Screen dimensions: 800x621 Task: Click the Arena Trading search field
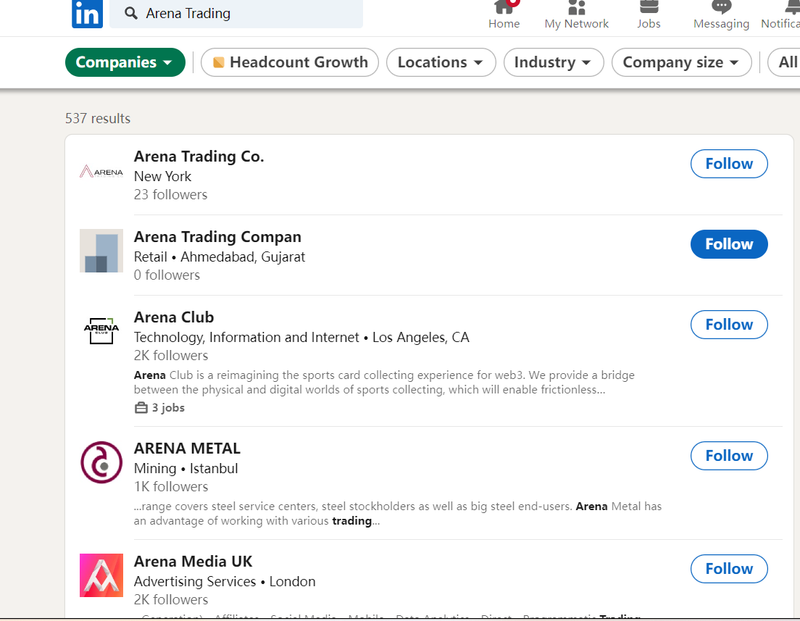point(236,13)
